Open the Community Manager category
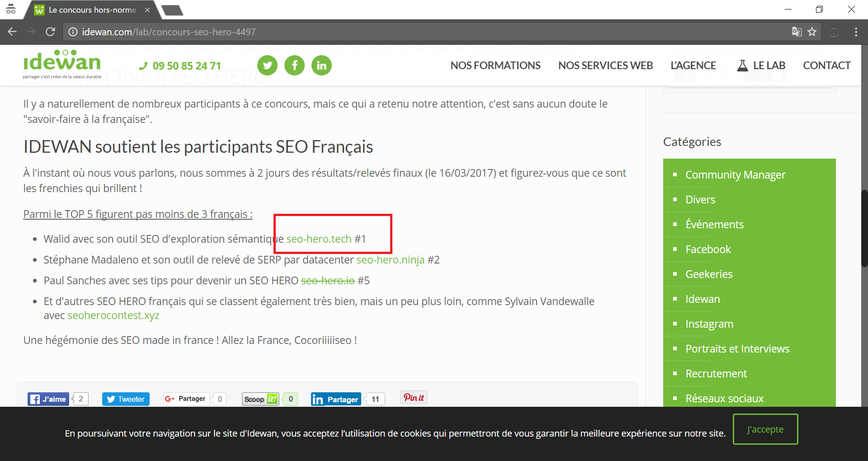This screenshot has height=461, width=868. point(735,174)
